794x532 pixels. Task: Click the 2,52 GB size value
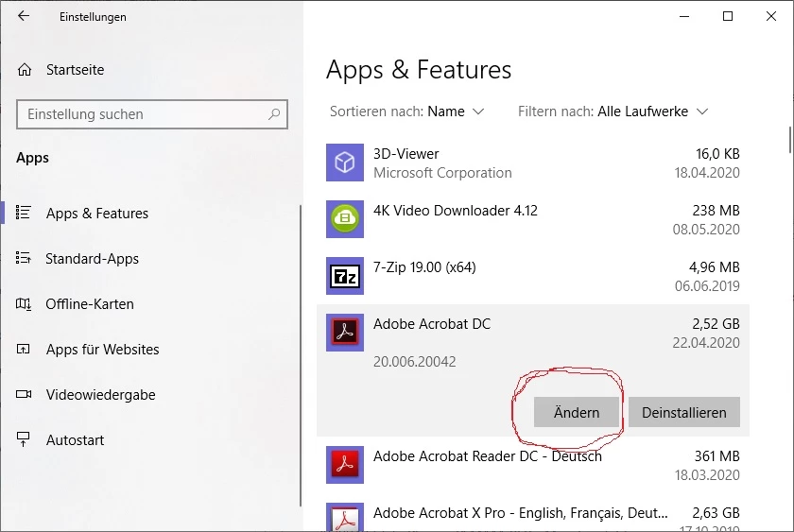[x=716, y=324]
